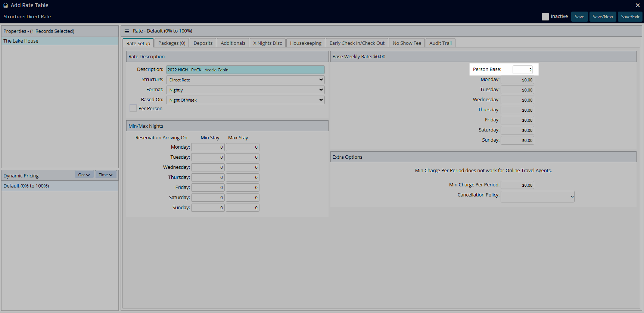The image size is (644, 313).
Task: Switch to the Deposits tab
Action: 203,43
